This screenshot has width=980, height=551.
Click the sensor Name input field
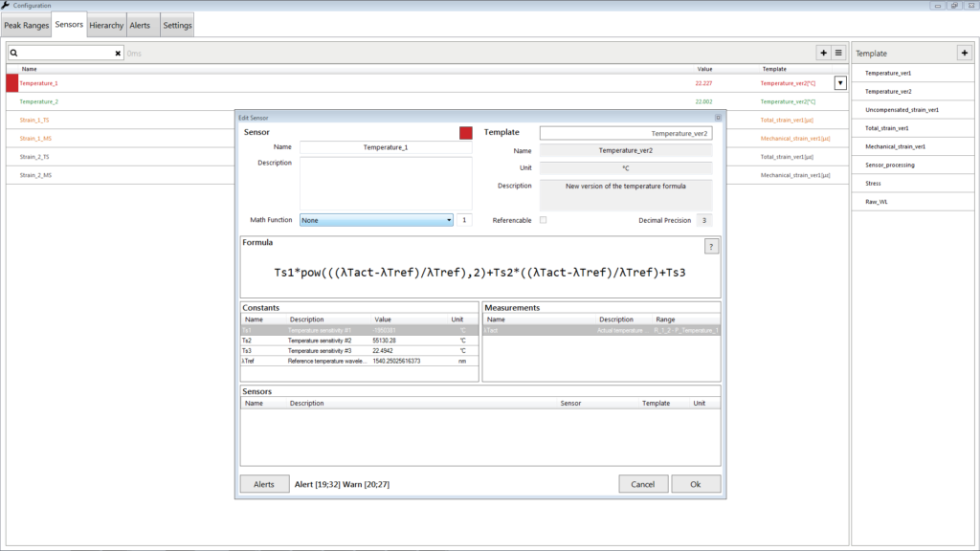386,147
